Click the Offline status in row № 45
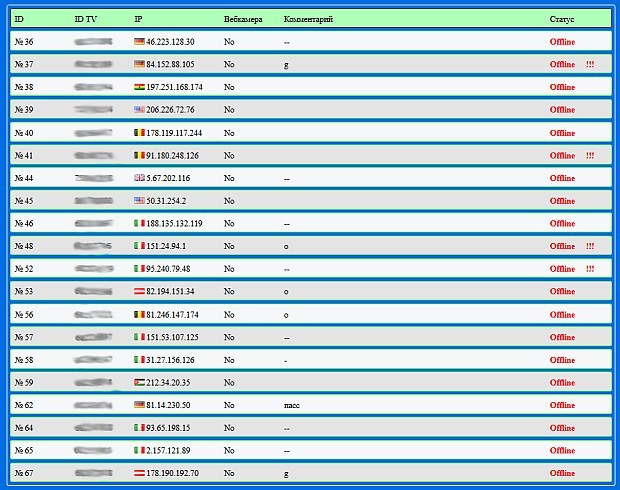The width and height of the screenshot is (620, 490). pos(562,201)
